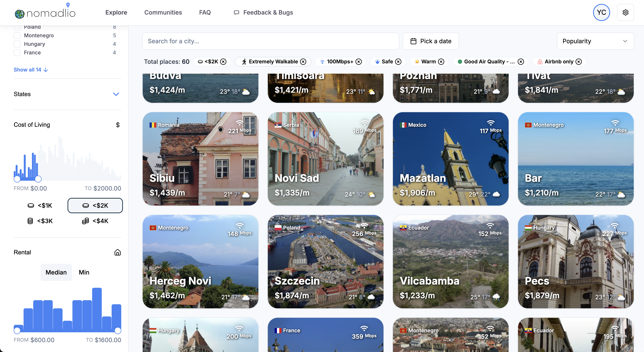This screenshot has width=644, height=352.
Task: Focus the Search for a city field
Action: click(271, 41)
